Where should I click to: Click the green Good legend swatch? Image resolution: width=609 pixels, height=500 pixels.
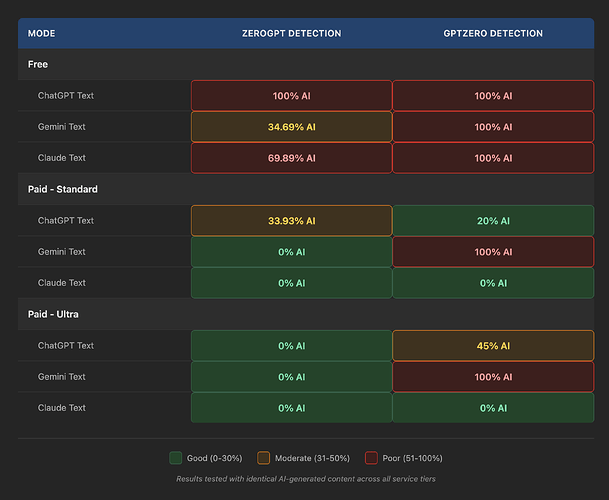[176, 458]
